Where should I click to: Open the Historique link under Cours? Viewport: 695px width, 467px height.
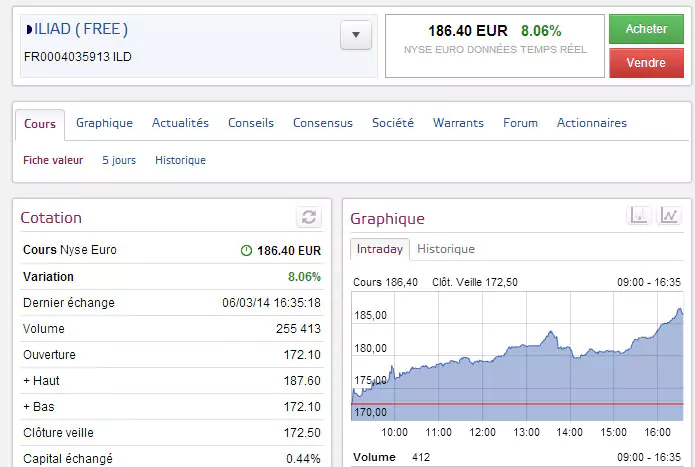coord(180,160)
